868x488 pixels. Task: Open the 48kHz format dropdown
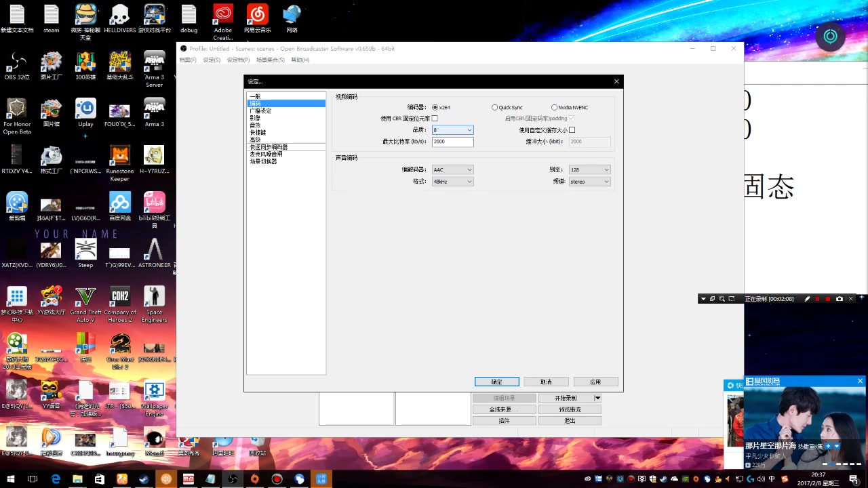452,182
